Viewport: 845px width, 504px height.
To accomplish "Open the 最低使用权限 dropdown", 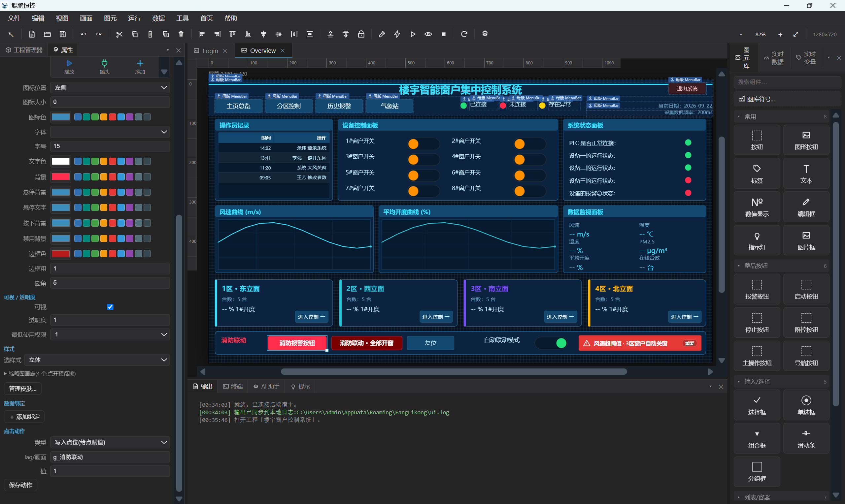I will [x=110, y=334].
